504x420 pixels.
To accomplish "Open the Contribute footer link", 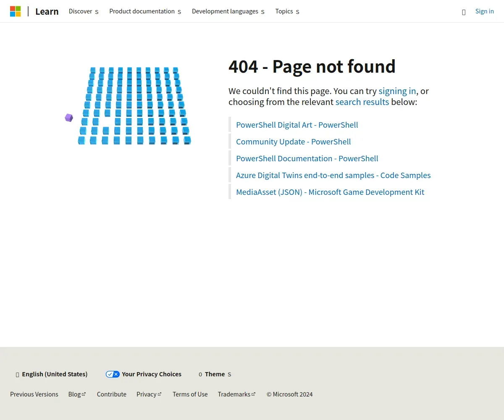I will coord(112,394).
